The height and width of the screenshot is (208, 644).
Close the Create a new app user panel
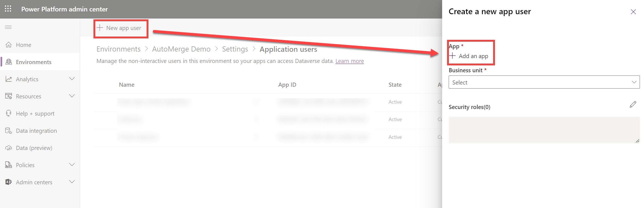click(x=633, y=12)
